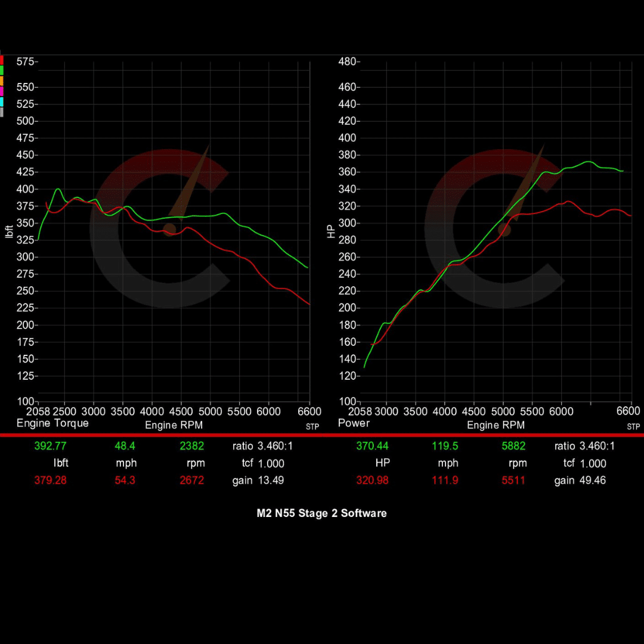Pick the orange run color swatch
Viewport: 644px width, 644px height.
click(x=2, y=80)
